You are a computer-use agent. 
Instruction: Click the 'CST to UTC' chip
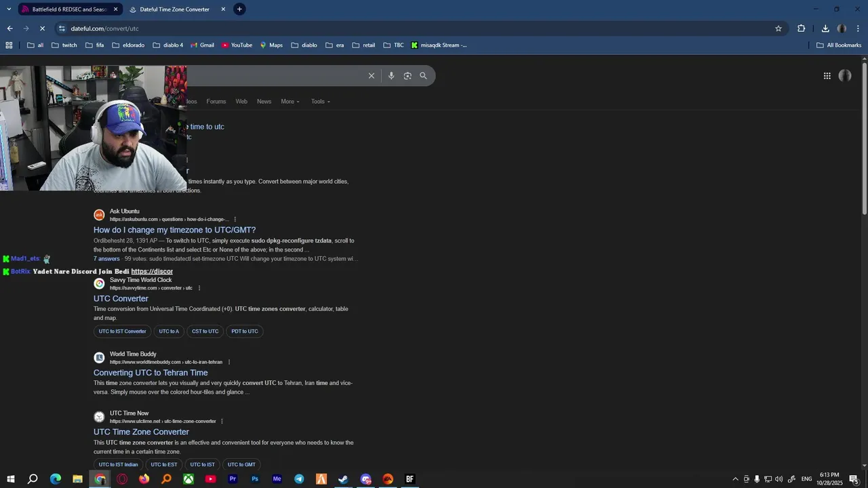(x=205, y=331)
